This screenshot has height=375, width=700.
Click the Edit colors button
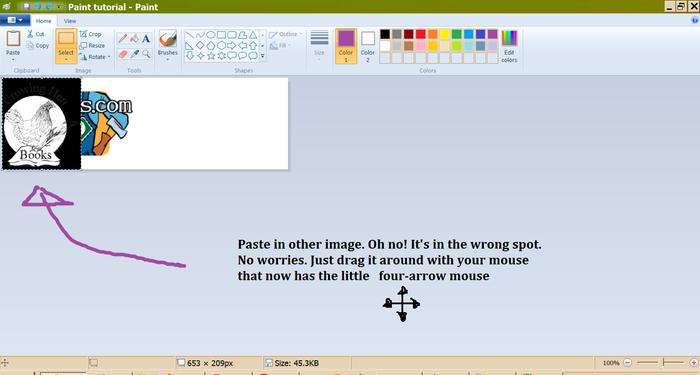coord(509,46)
